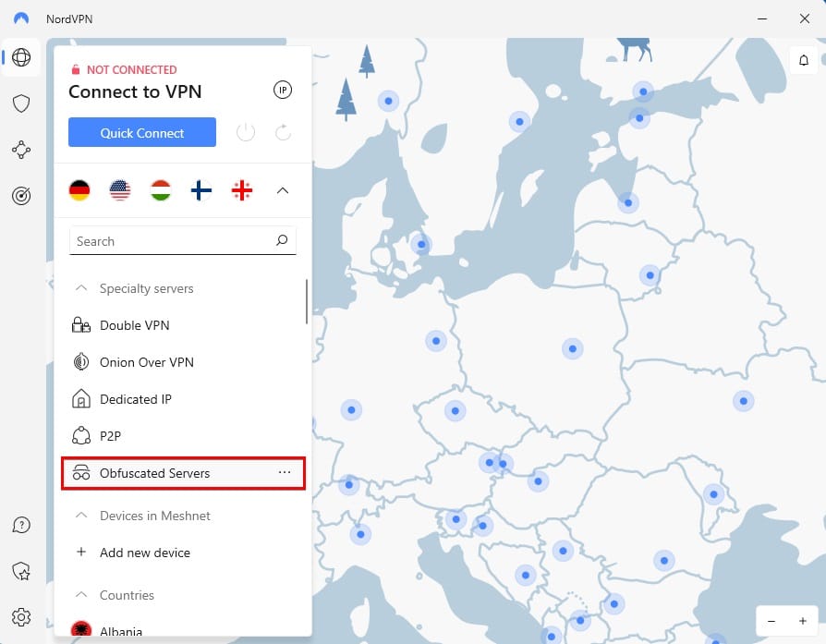Connect to United States flag shortcut
The width and height of the screenshot is (826, 644).
[x=120, y=190]
